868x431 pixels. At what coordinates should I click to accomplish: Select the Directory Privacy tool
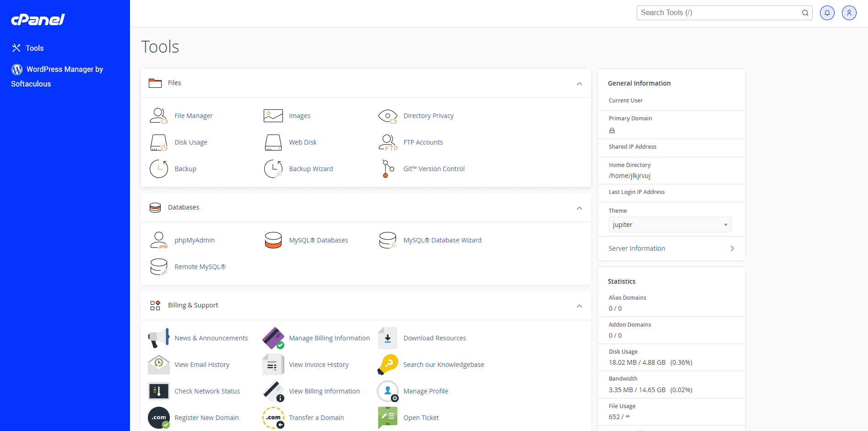click(x=428, y=115)
